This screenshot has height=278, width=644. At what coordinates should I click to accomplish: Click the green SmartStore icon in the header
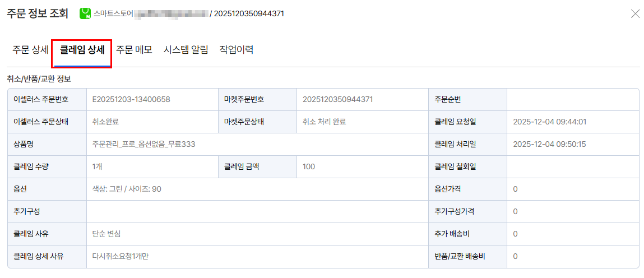(85, 14)
